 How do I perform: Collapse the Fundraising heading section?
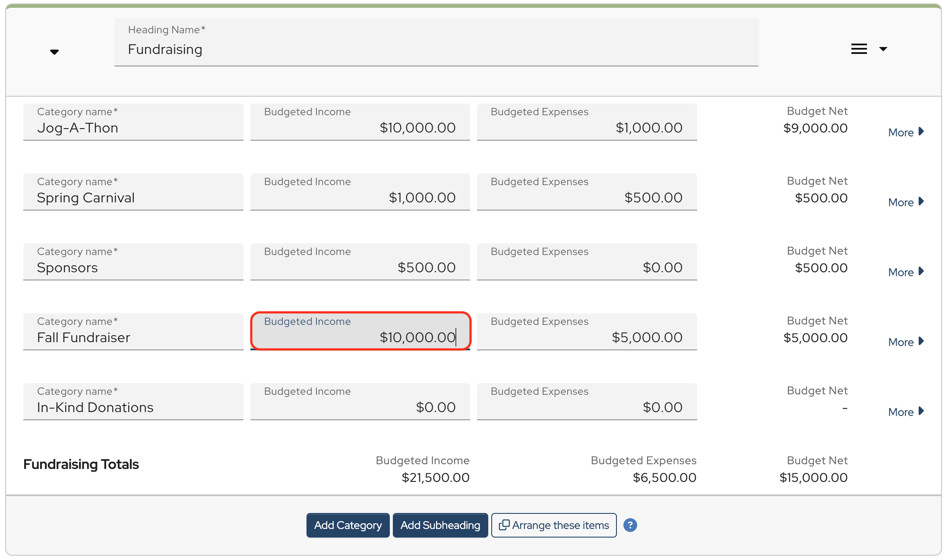54,52
